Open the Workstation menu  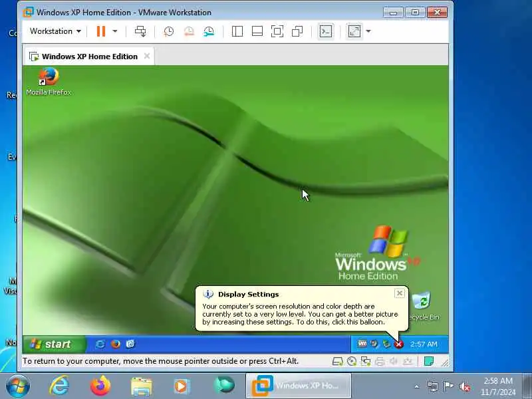55,31
